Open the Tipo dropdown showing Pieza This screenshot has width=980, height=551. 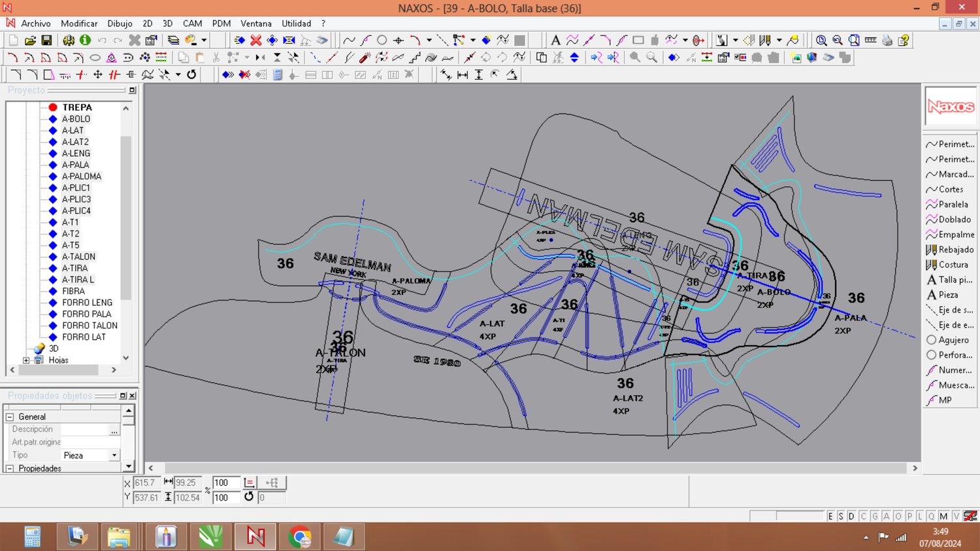114,456
